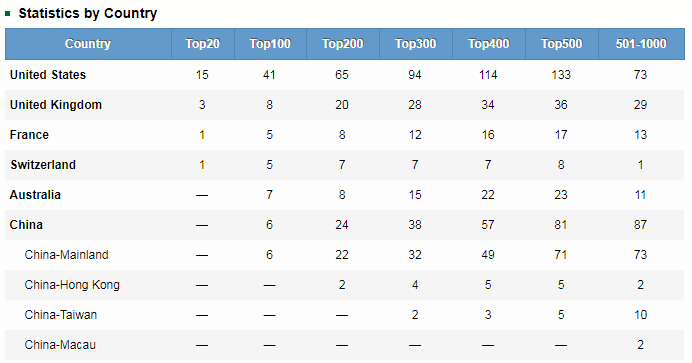Click the China-Macau sub-row

pos(344,345)
